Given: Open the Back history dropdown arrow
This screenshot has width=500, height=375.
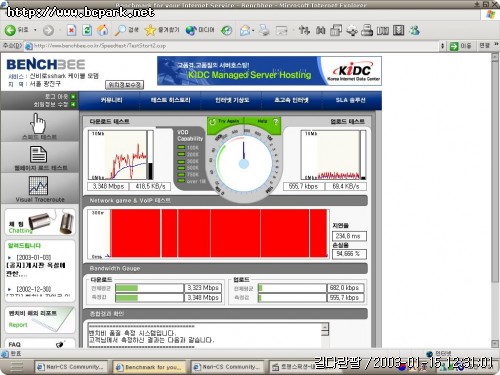Looking at the screenshot, I should [x=35, y=30].
